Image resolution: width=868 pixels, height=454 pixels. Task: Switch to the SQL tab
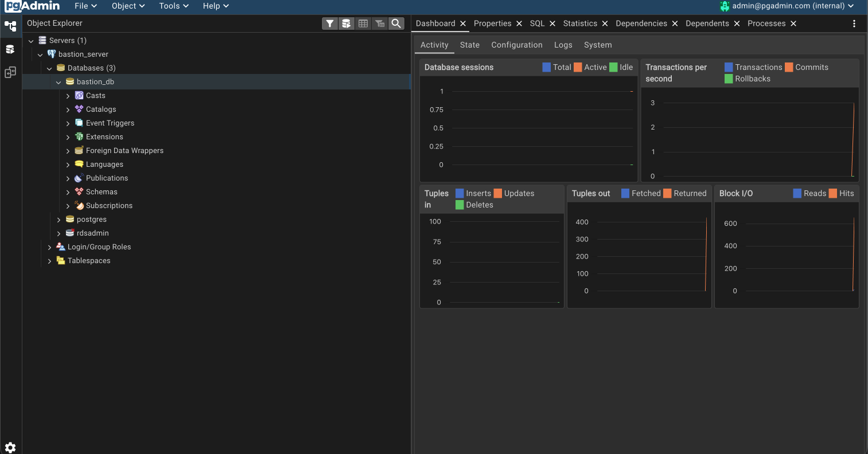[x=537, y=24]
